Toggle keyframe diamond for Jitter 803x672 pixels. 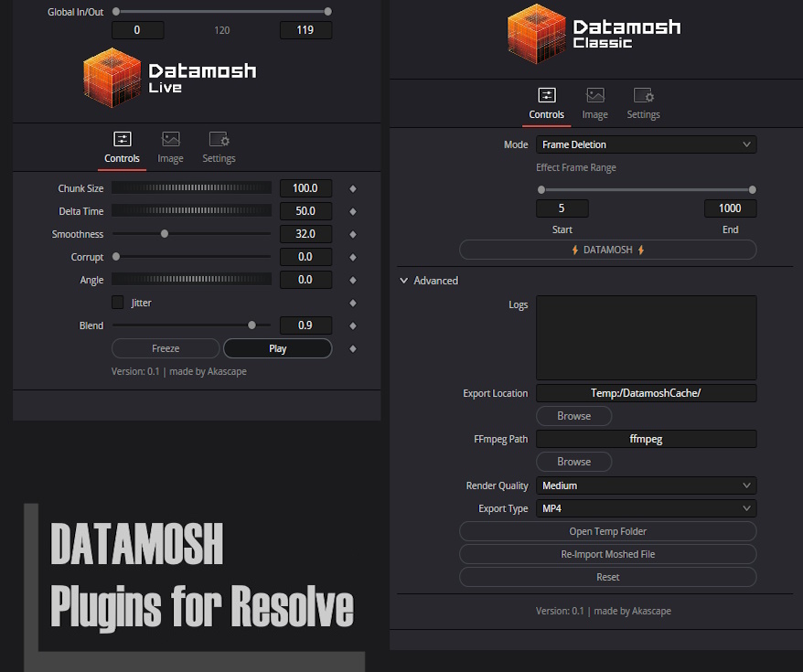coord(353,303)
